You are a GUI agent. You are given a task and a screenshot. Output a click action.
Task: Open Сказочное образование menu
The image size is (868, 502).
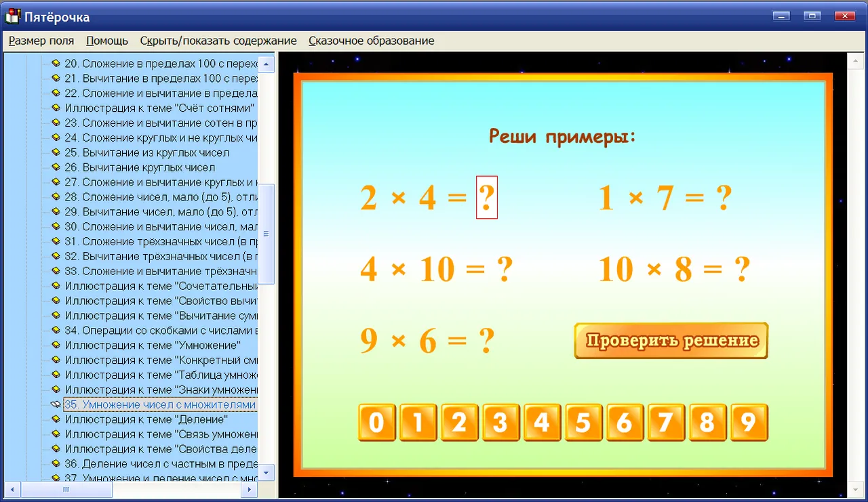point(371,41)
